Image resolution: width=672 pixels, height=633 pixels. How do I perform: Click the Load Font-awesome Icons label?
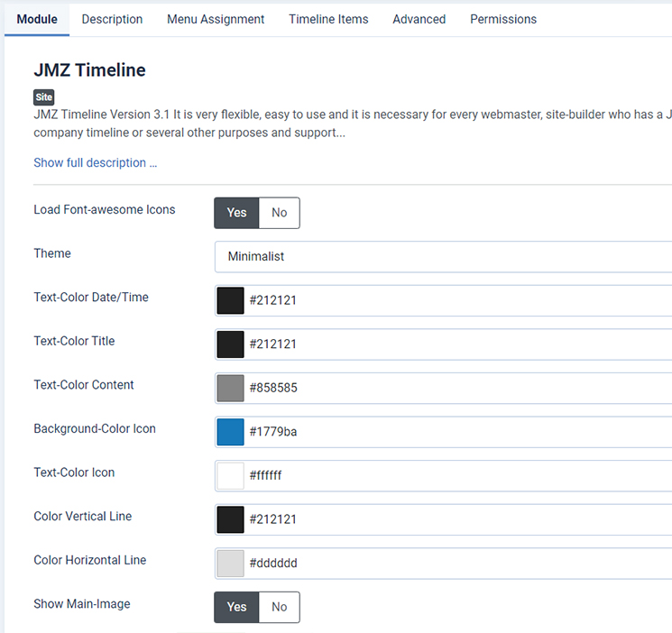point(105,209)
